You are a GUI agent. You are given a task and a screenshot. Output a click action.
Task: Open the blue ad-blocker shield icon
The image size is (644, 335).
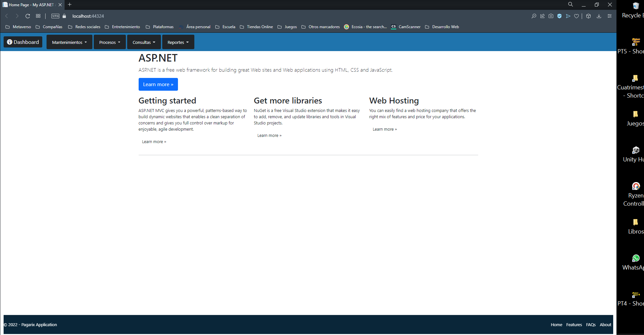(559, 16)
